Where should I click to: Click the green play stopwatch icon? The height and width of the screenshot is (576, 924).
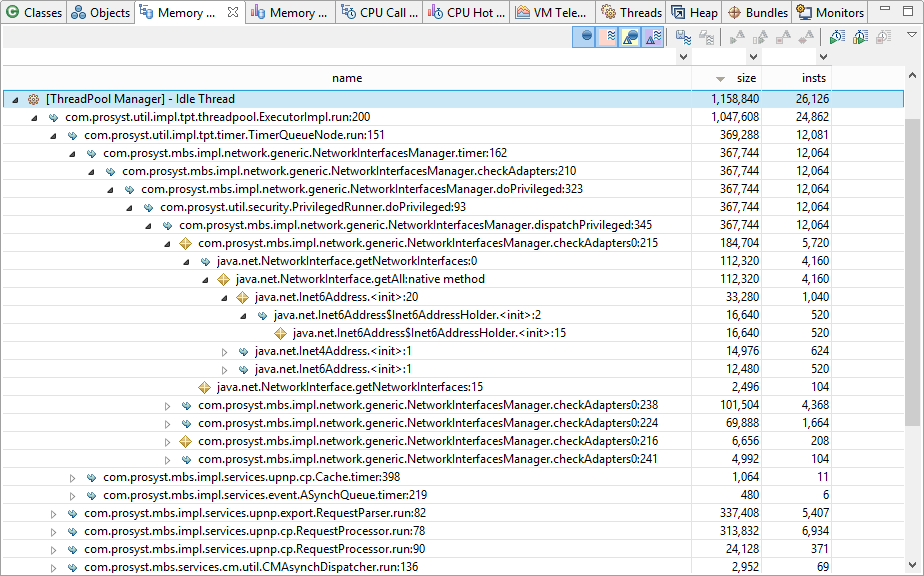click(x=837, y=37)
